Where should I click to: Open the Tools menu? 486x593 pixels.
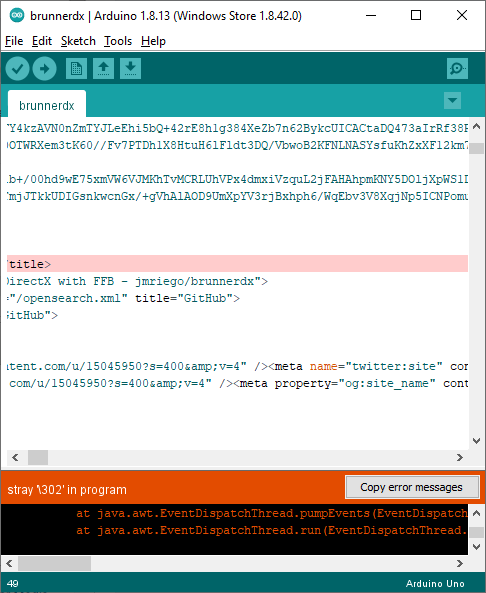click(x=118, y=41)
